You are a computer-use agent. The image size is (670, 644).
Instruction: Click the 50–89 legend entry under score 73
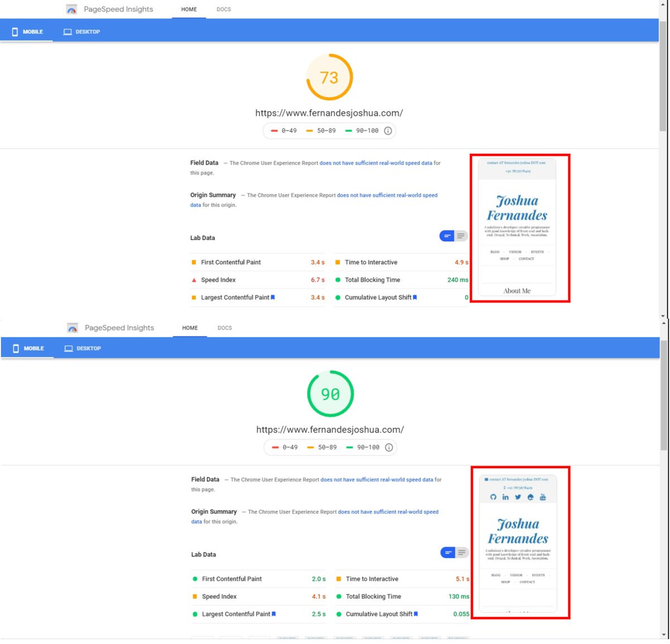coord(321,131)
